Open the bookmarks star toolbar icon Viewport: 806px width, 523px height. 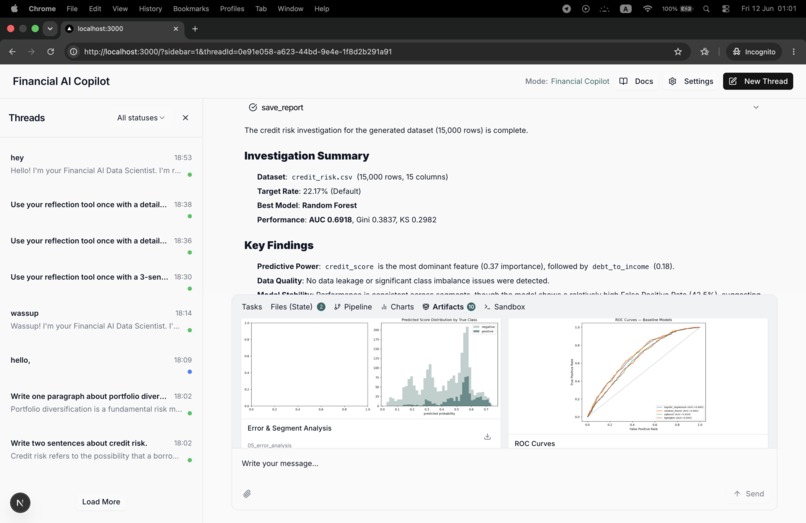[x=705, y=51]
